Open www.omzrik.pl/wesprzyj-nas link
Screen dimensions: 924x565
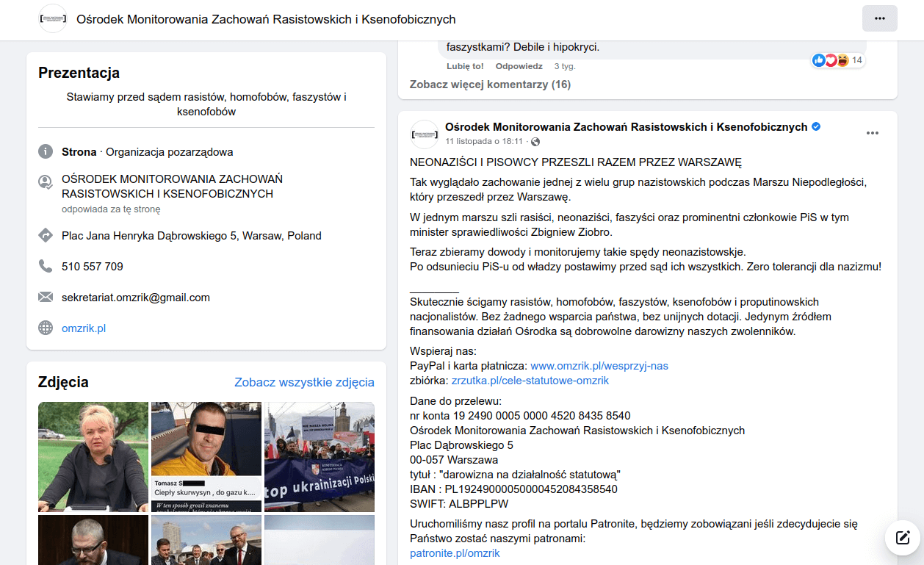click(x=599, y=365)
